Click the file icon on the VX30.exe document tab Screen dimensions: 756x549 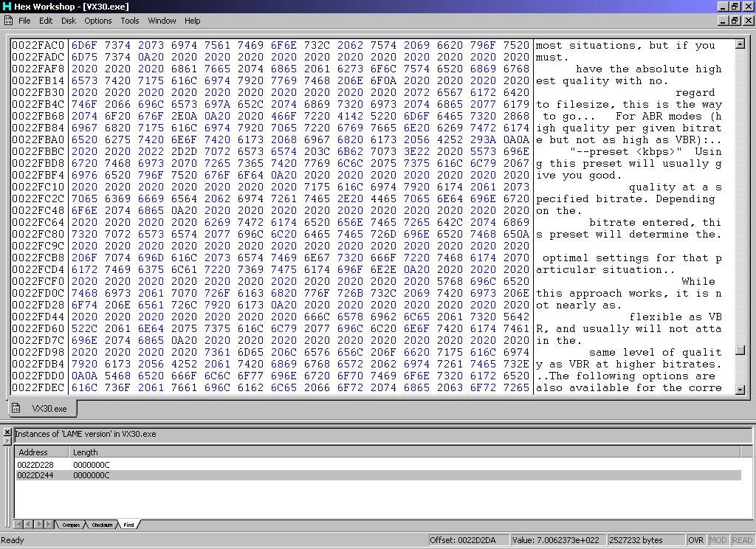coord(16,408)
